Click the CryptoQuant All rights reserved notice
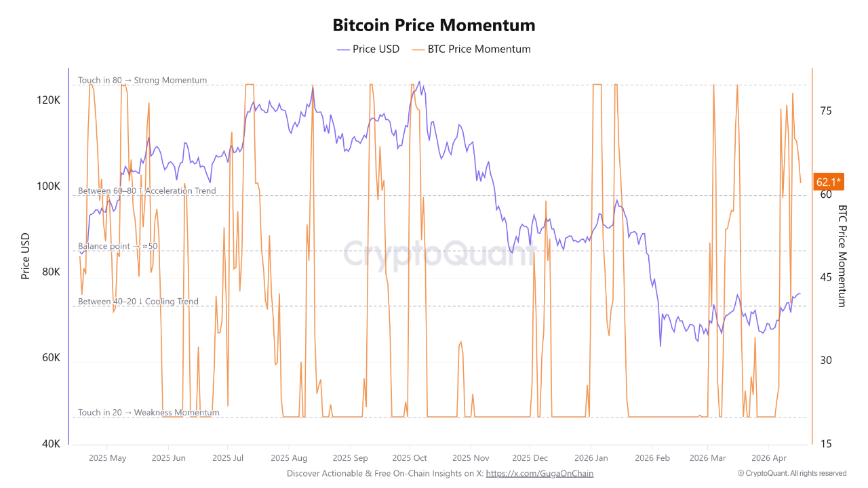This screenshot has height=488, width=868. [x=792, y=473]
